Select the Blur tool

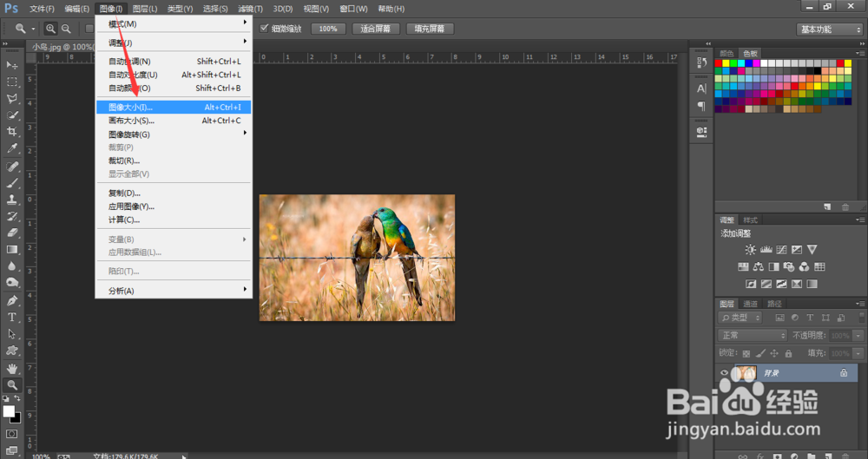pyautogui.click(x=11, y=266)
